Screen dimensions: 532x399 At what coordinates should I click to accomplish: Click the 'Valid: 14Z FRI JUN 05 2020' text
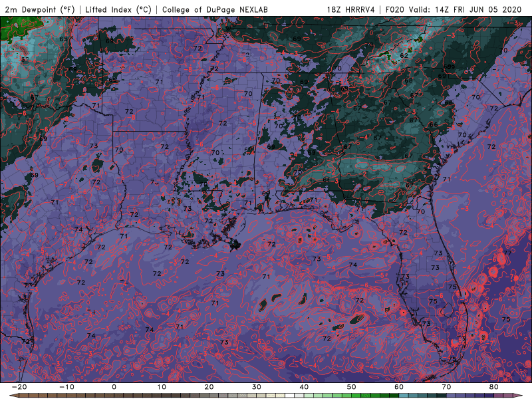465,10
